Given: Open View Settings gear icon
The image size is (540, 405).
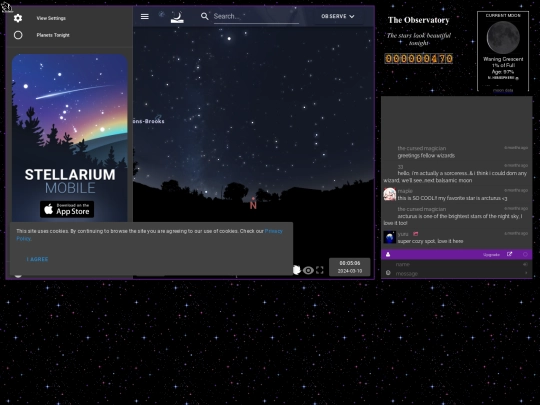Looking at the screenshot, I should (x=18, y=18).
